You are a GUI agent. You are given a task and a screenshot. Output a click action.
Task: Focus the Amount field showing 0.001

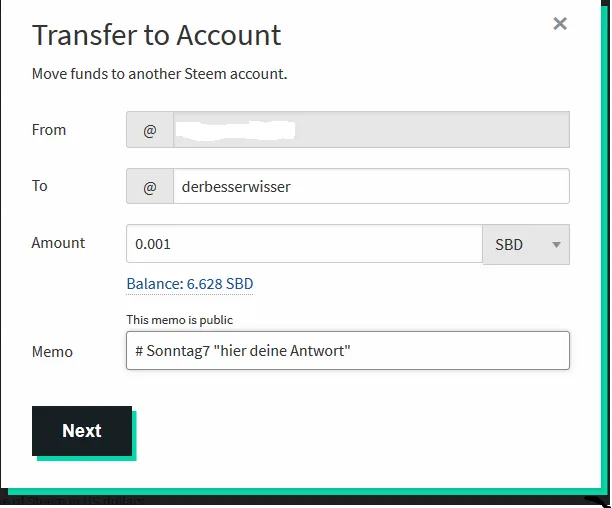click(x=304, y=244)
